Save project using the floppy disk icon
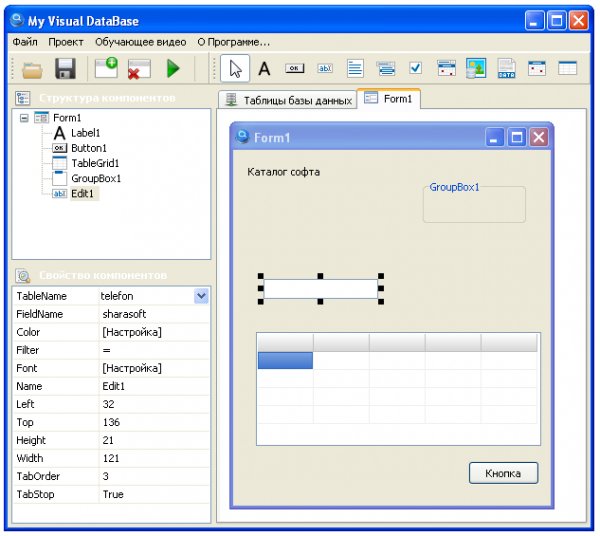 (65, 69)
